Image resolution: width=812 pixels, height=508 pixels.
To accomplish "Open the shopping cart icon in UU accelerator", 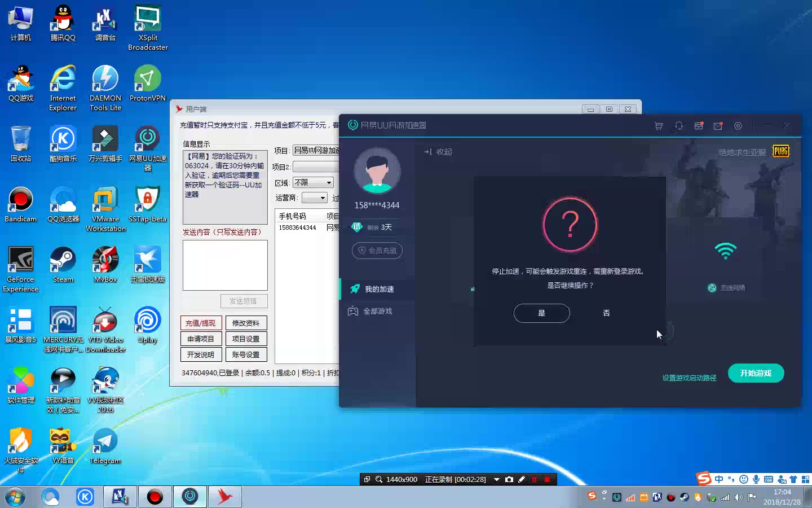I will 659,126.
